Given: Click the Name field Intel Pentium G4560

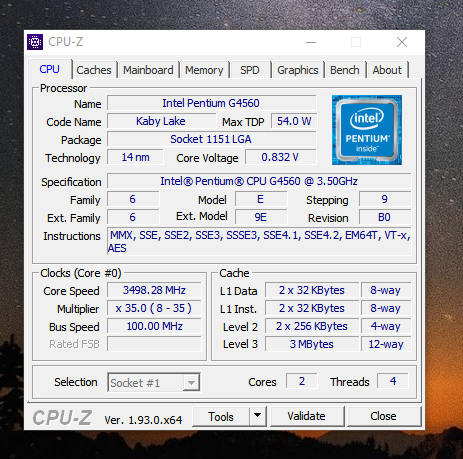Looking at the screenshot, I should (x=211, y=103).
